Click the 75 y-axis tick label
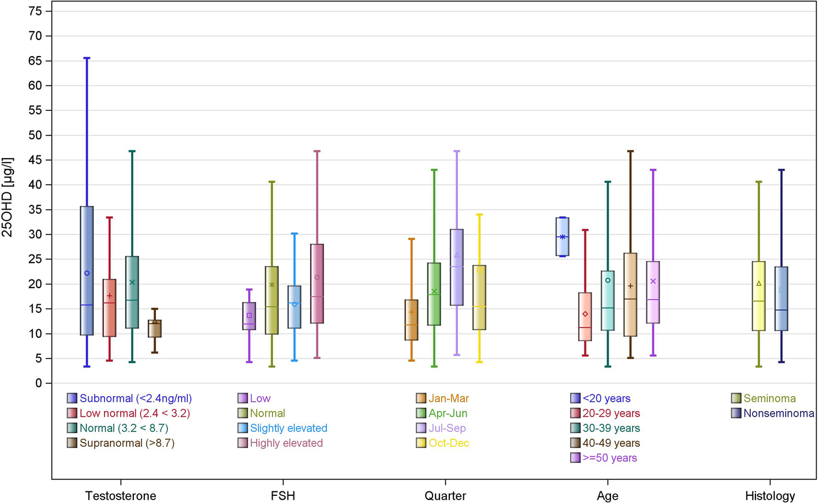The width and height of the screenshot is (819, 504). coord(36,11)
